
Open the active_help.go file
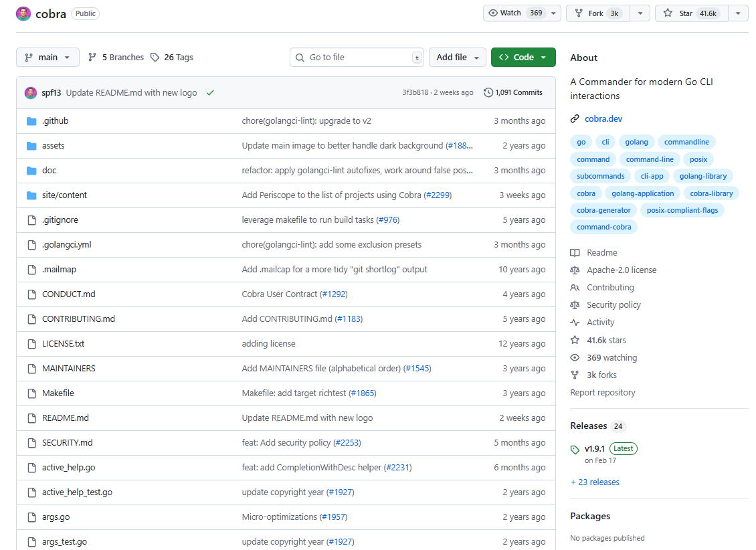[68, 468]
